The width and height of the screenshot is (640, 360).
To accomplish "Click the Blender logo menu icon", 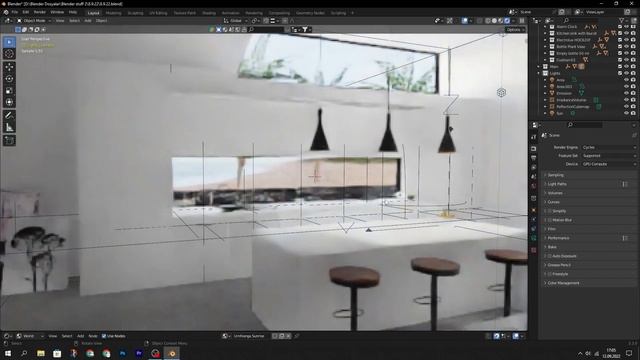I will pos(6,12).
